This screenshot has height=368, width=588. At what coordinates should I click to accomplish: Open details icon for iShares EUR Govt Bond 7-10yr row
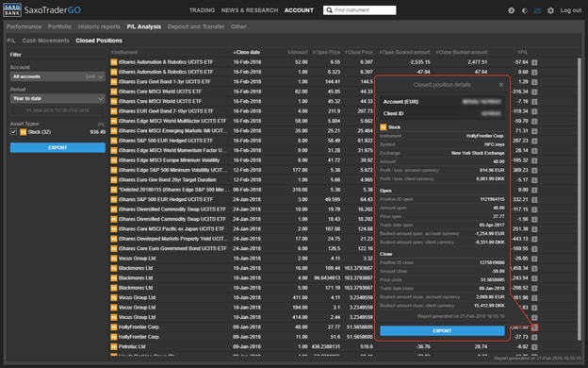click(534, 111)
